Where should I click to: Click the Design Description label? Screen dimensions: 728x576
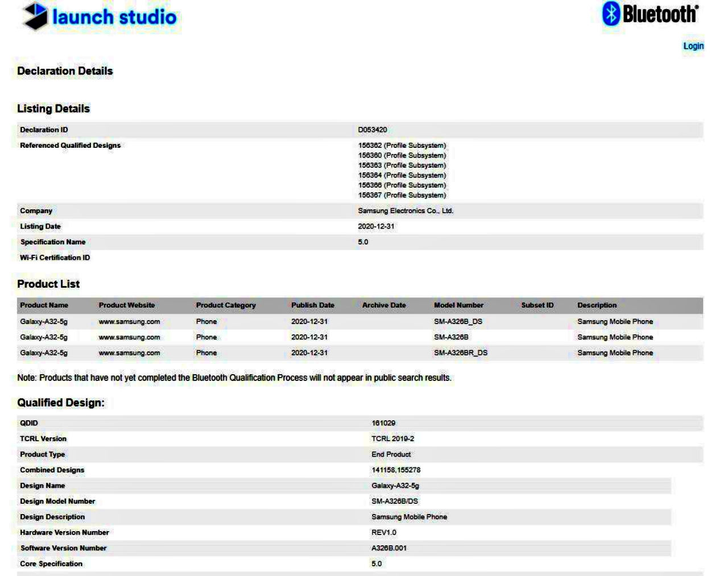52,517
